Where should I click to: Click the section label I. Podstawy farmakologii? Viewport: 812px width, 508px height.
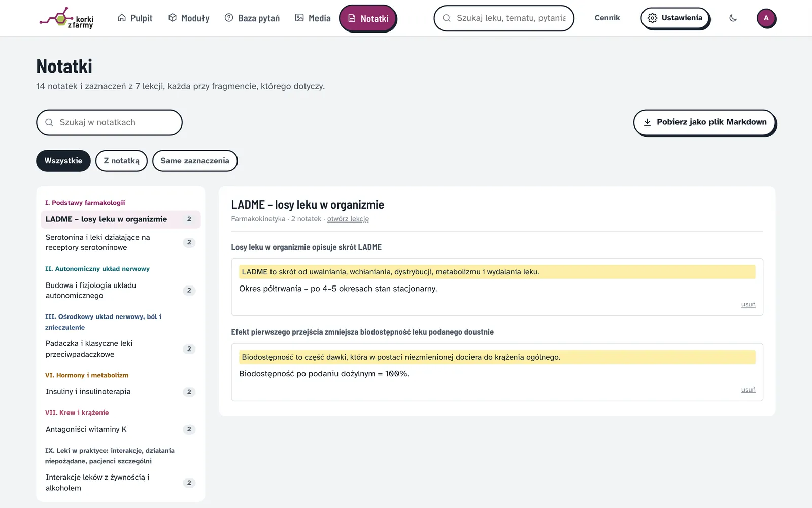[x=85, y=203]
